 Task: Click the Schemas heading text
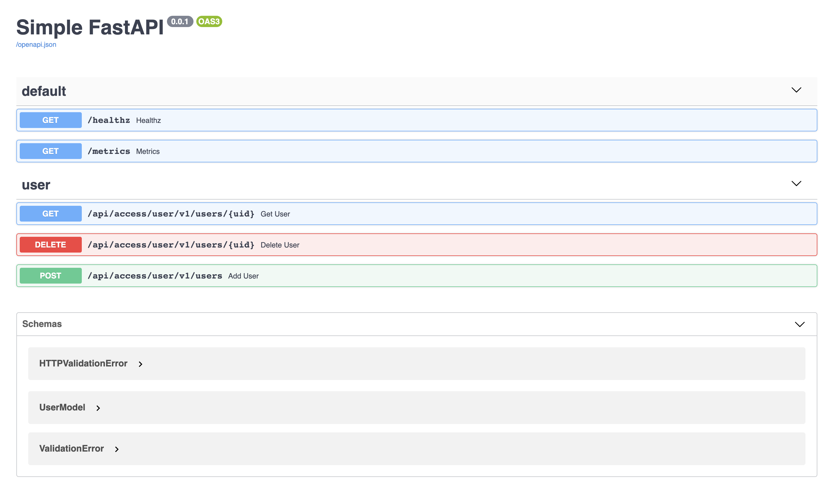click(42, 324)
